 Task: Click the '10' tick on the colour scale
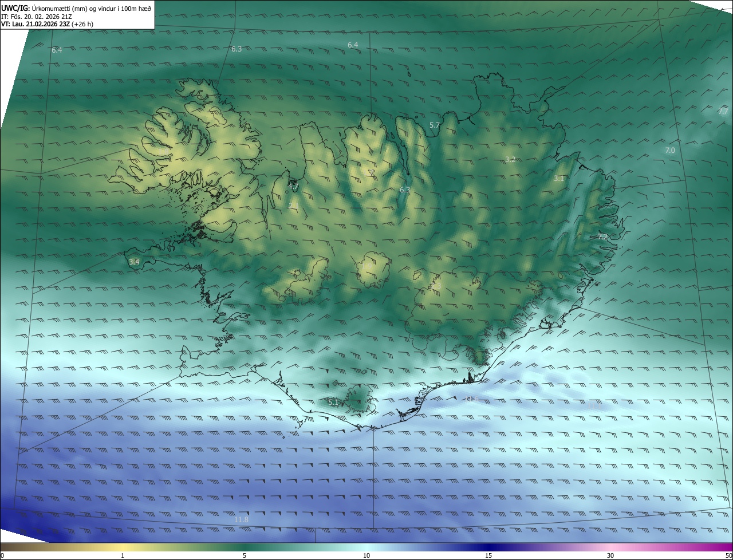click(x=366, y=555)
